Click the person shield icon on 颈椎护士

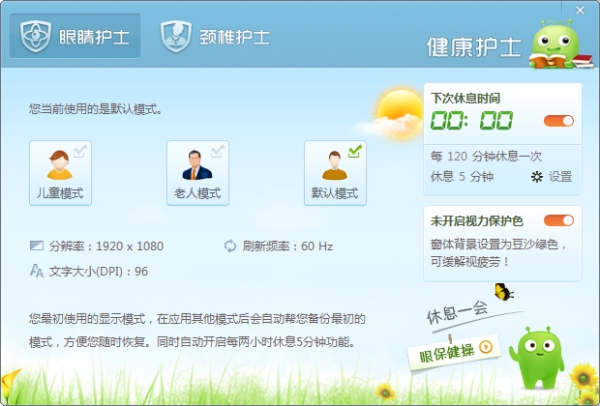tap(176, 36)
